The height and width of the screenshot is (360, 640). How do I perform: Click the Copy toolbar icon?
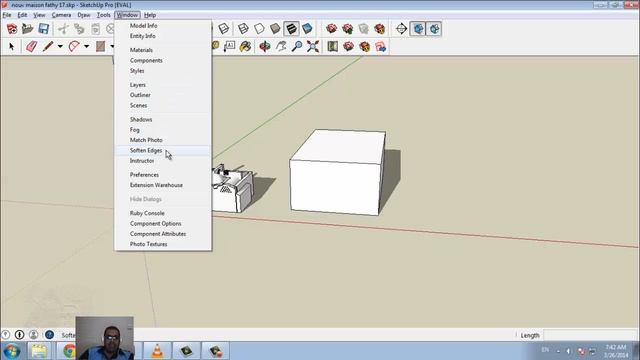[x=79, y=29]
